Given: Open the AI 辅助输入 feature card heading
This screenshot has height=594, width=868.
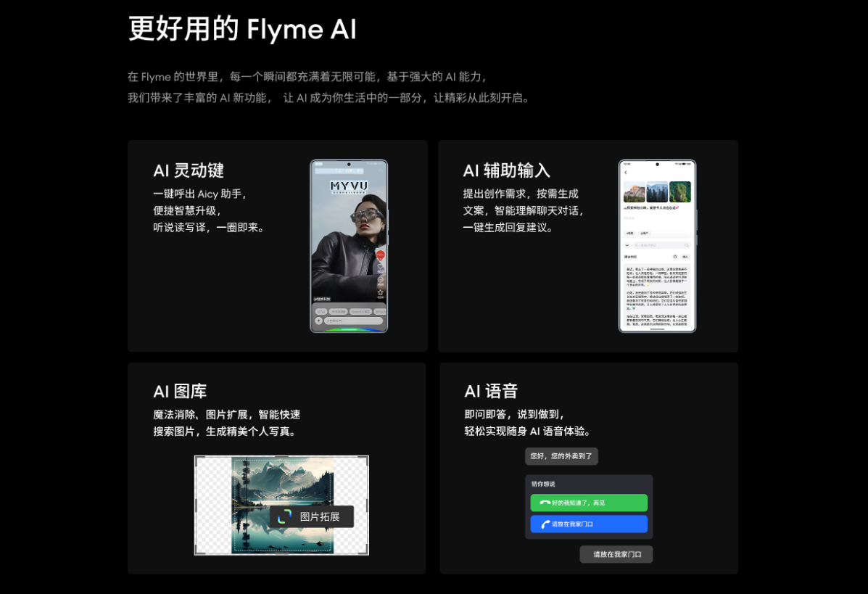Looking at the screenshot, I should [x=506, y=170].
